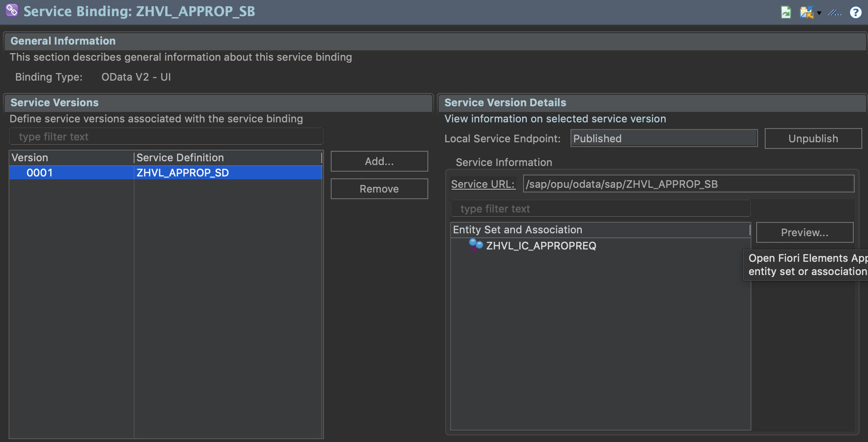Unpublish the local service endpoint
The image size is (868, 442).
pyautogui.click(x=813, y=138)
